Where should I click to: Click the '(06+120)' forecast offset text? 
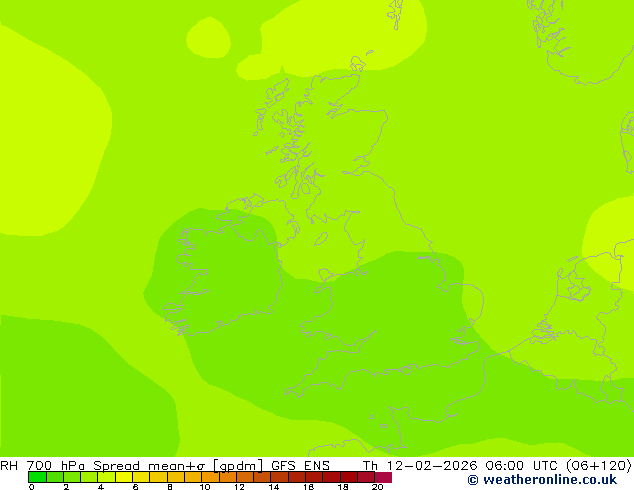click(x=598, y=466)
